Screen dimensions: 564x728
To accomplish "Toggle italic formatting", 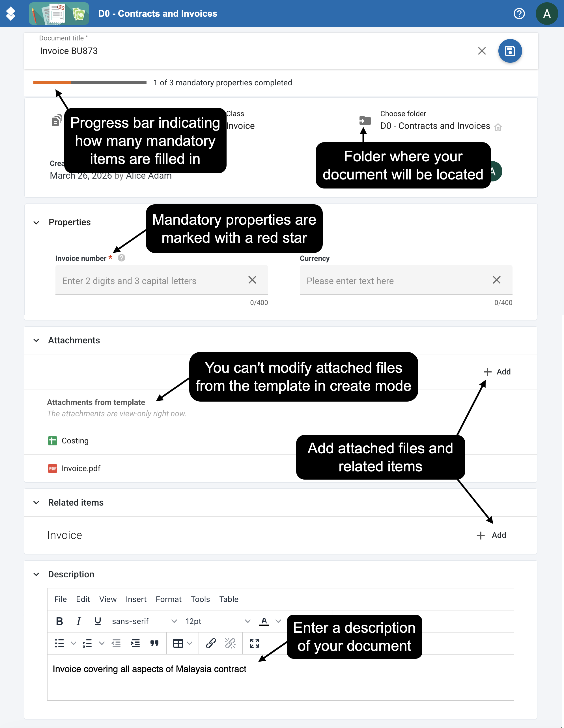I will 79,621.
